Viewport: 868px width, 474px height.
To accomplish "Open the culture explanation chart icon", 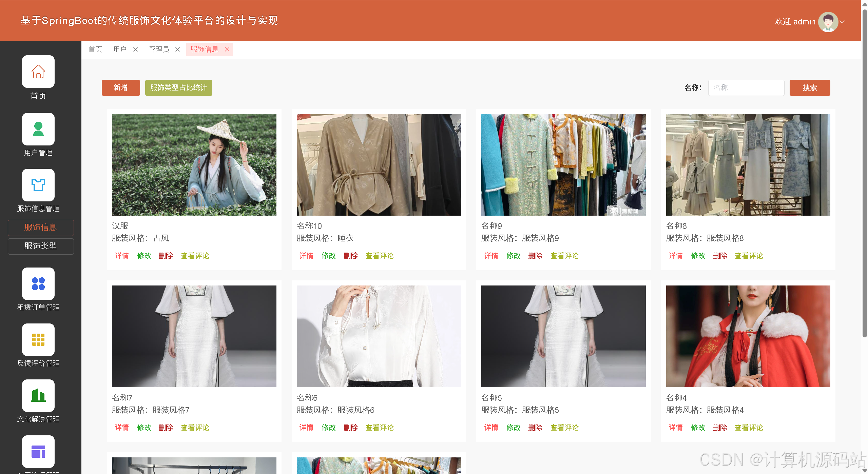I will click(x=38, y=396).
